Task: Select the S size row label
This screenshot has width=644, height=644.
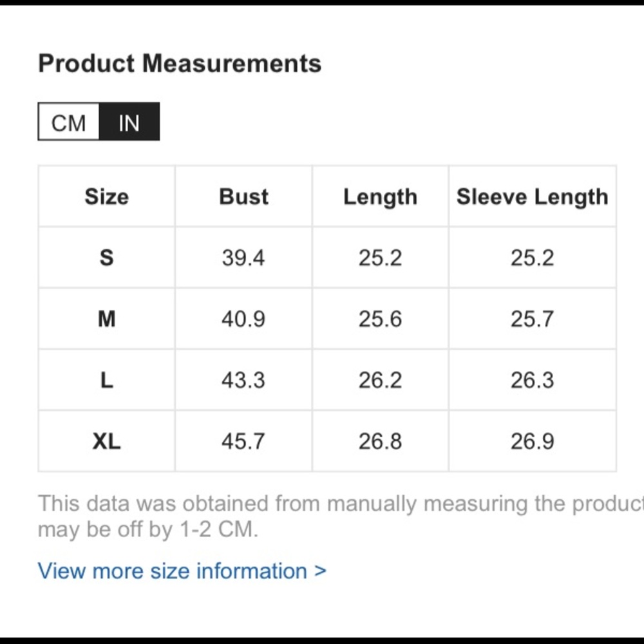Action: (107, 258)
